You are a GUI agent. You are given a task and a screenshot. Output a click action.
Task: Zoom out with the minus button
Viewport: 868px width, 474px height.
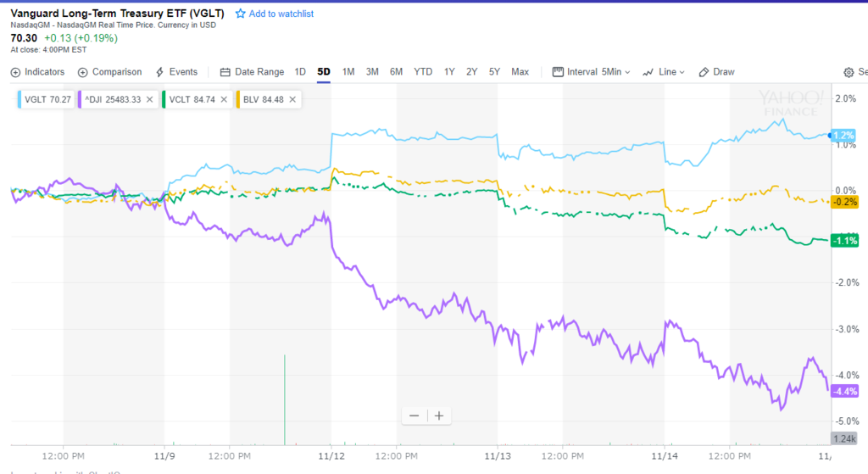(x=414, y=415)
